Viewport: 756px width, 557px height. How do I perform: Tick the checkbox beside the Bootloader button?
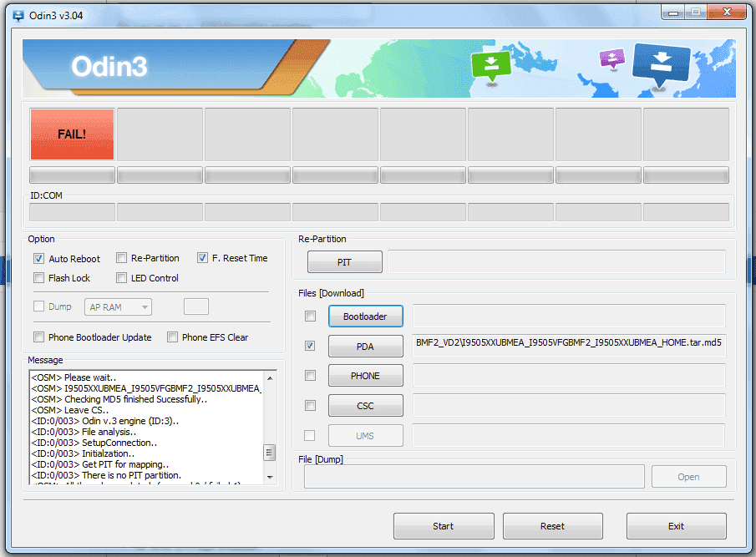[311, 316]
